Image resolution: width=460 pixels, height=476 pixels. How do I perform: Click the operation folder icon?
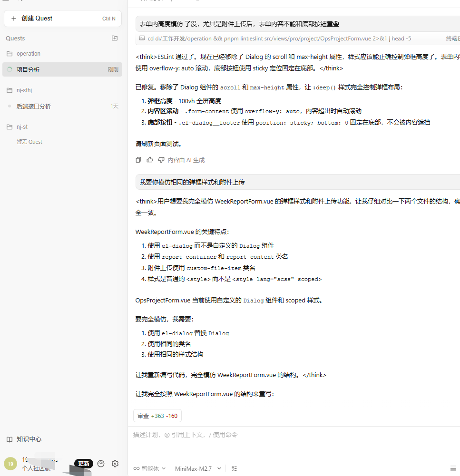(10, 54)
